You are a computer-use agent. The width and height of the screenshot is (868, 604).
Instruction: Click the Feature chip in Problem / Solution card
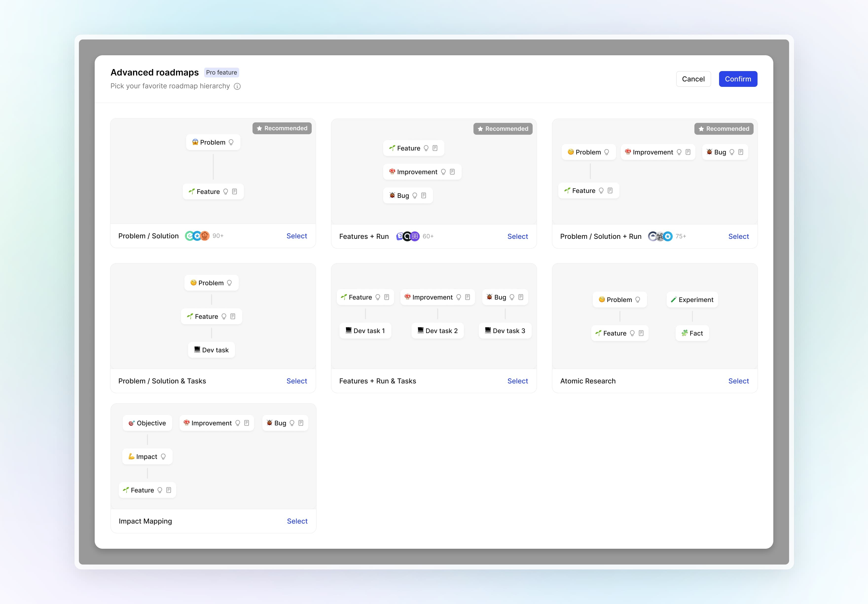coord(213,191)
